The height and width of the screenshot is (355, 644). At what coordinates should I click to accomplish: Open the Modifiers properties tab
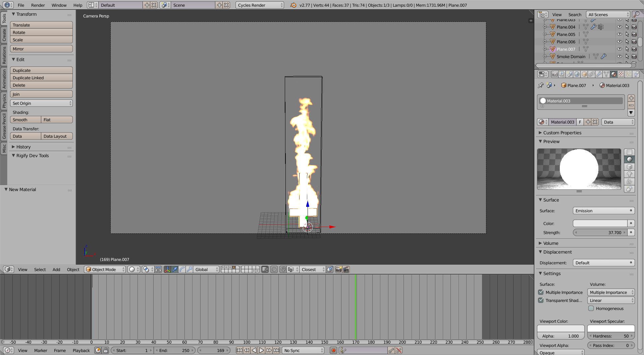coord(599,74)
